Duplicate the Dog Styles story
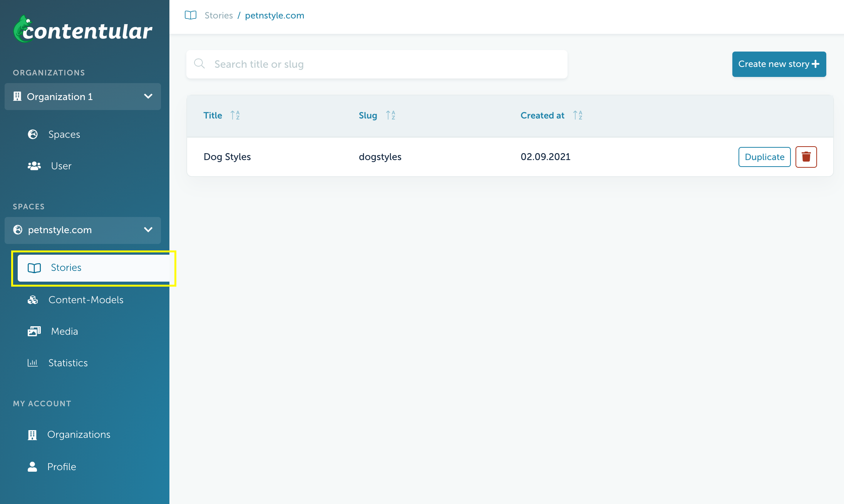The height and width of the screenshot is (504, 844). (x=764, y=157)
